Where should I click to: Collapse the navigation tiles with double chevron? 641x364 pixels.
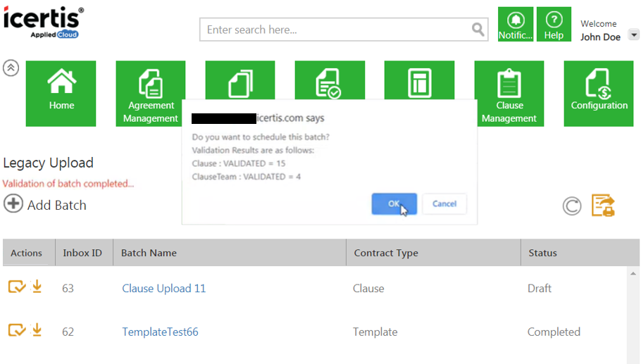point(11,68)
